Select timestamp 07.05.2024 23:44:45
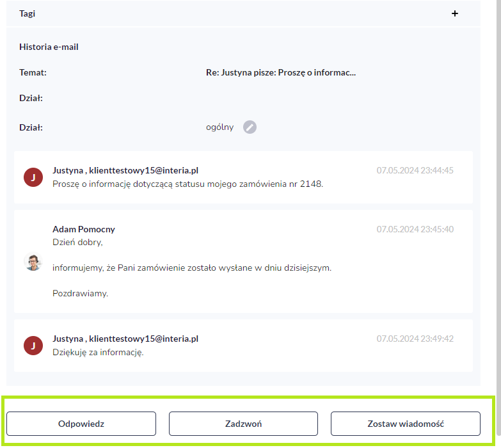The height and width of the screenshot is (448, 501). (x=415, y=170)
